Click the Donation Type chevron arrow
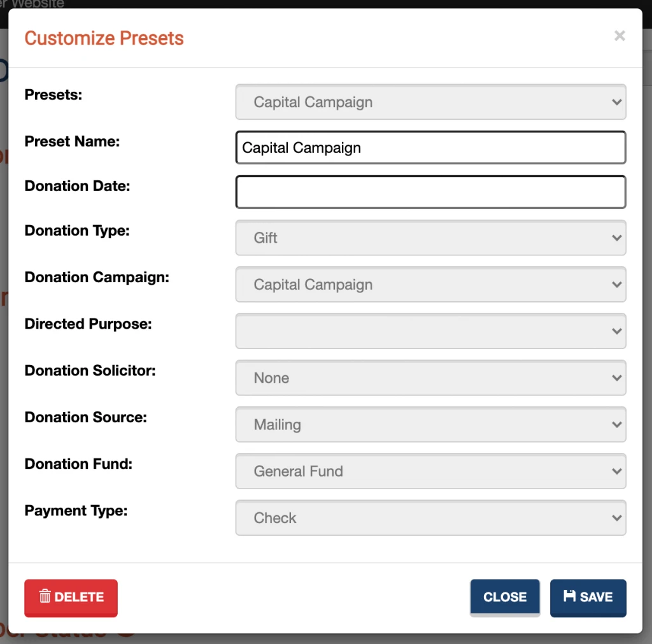 616,238
